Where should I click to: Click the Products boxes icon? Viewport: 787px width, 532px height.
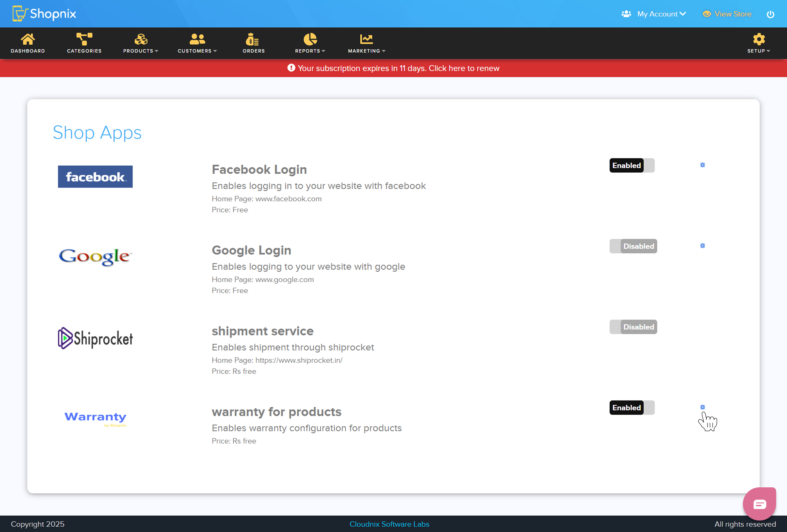pos(141,39)
